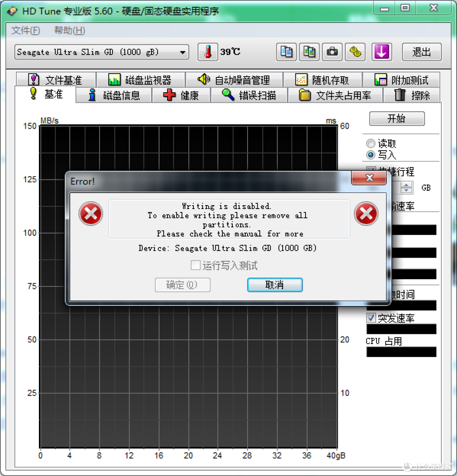Viewport: 457px width, 476px height.
Task: Click the CPU 占用 value field
Action: [x=401, y=352]
